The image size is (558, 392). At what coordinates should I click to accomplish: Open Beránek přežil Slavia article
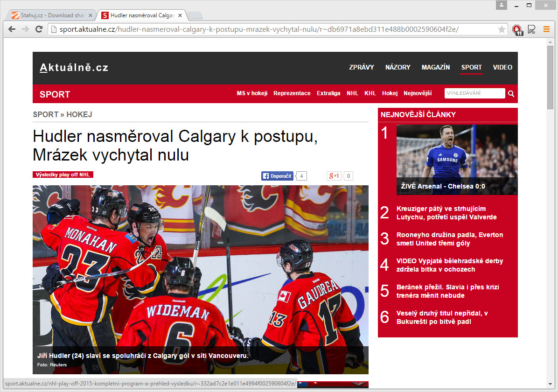[x=447, y=291]
